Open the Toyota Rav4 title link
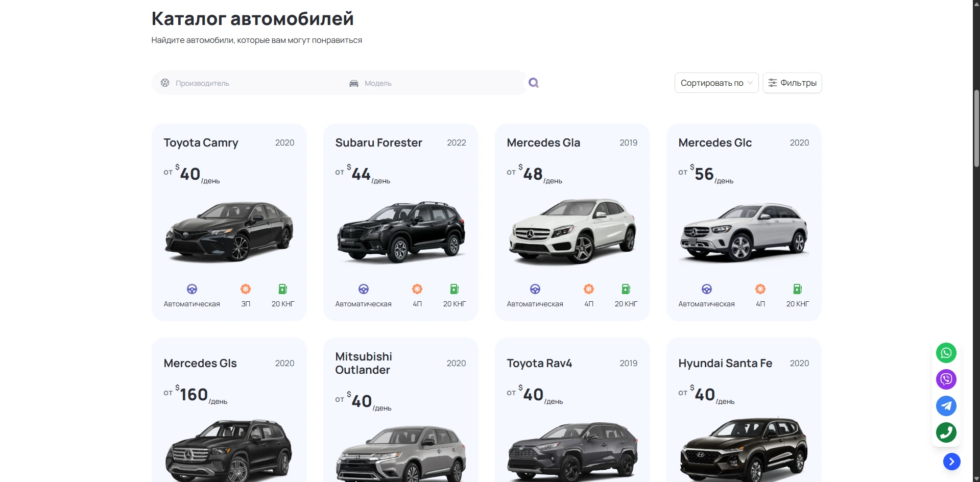Viewport: 980px width, 482px height. pyautogui.click(x=539, y=364)
